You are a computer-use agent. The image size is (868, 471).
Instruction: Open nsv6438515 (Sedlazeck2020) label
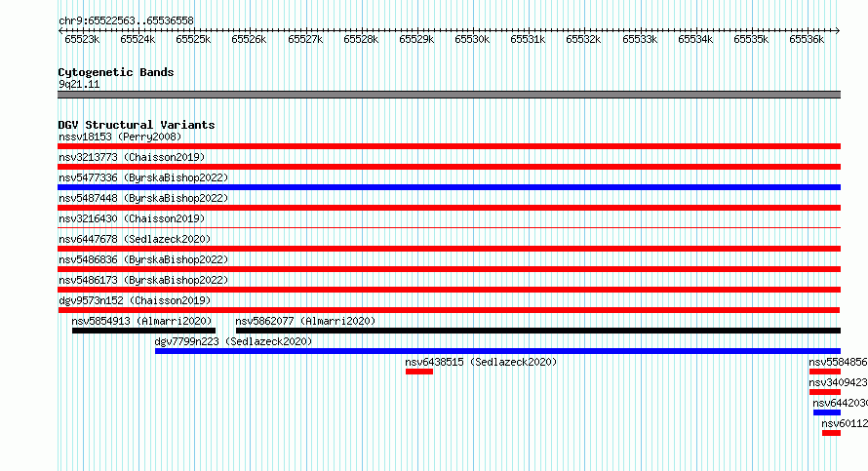click(x=481, y=362)
